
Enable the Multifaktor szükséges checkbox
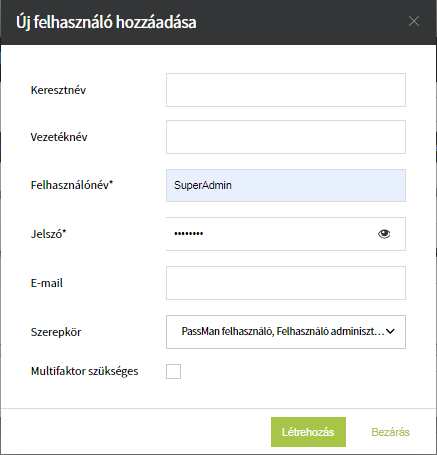click(x=173, y=371)
